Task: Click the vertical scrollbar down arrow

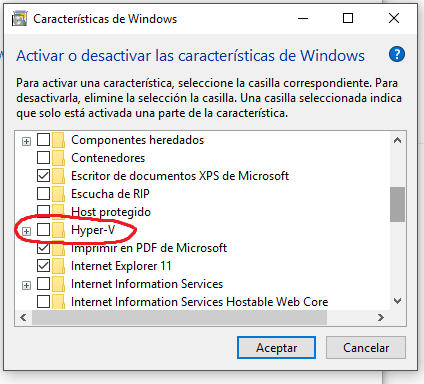Action: [397, 301]
